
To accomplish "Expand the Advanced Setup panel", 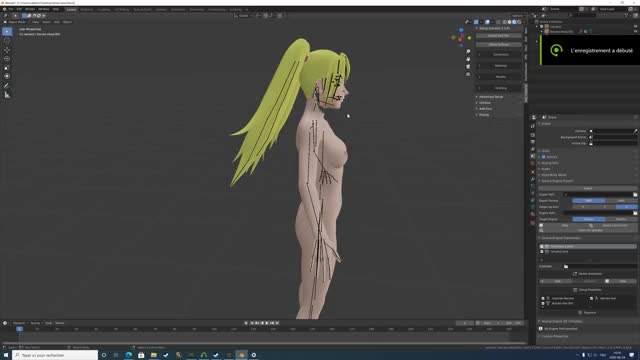I will pos(491,97).
